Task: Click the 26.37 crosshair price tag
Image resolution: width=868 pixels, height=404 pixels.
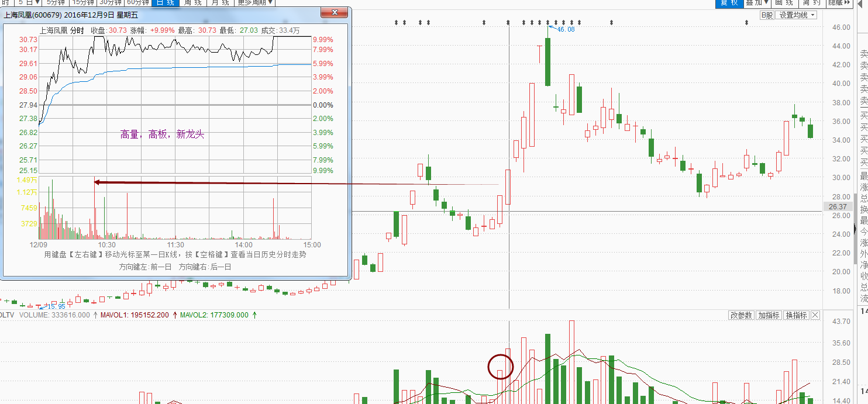Action: 838,207
